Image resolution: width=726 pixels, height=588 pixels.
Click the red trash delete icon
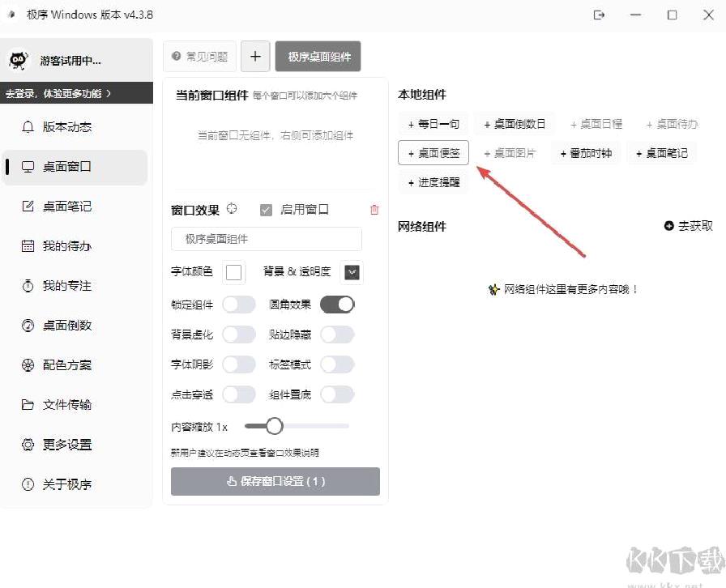(x=374, y=210)
